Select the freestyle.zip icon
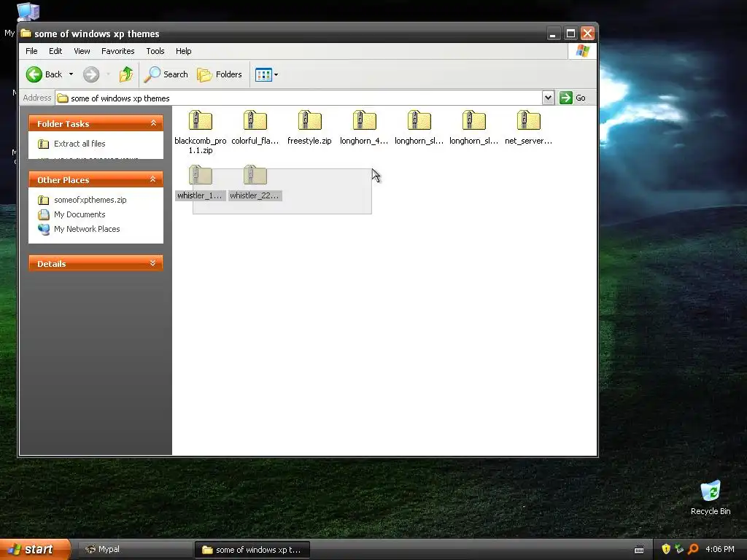This screenshot has width=747, height=560. (x=309, y=120)
